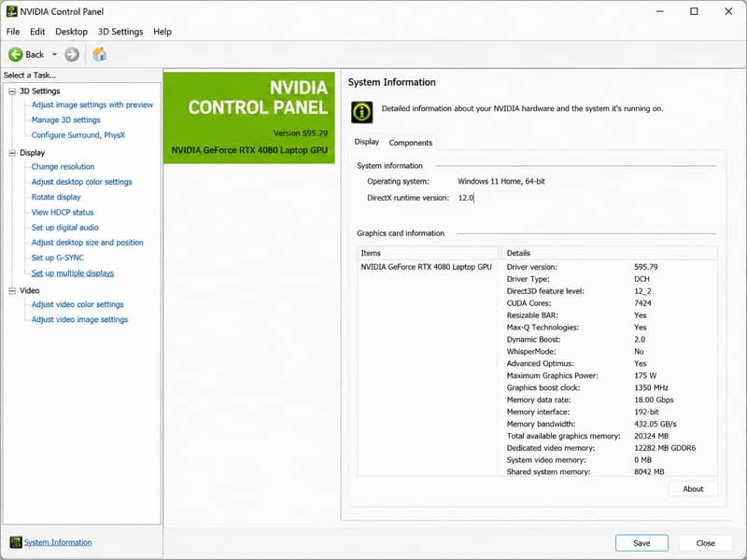Click the Memory data rate value 18.00 Gbps
The image size is (747, 560).
click(654, 400)
